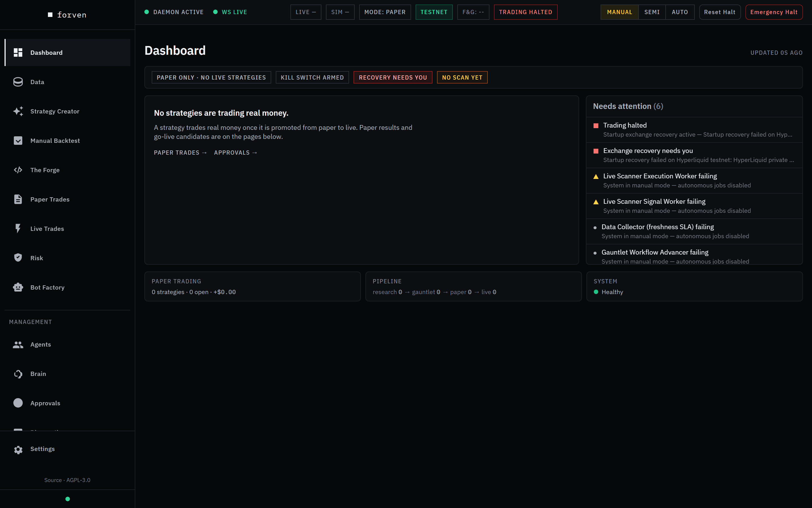Click the TESTNET badge in top bar
This screenshot has height=508, width=812.
434,12
